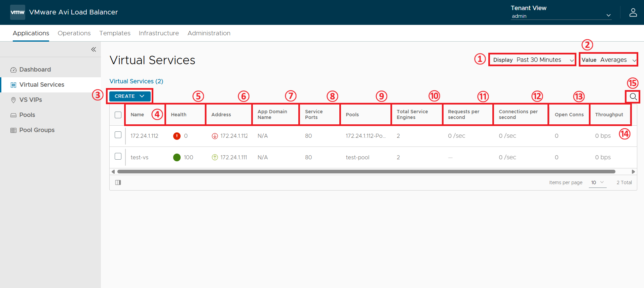Click the left arrow of horizontal scrollbar
The height and width of the screenshot is (288, 644).
pos(113,172)
